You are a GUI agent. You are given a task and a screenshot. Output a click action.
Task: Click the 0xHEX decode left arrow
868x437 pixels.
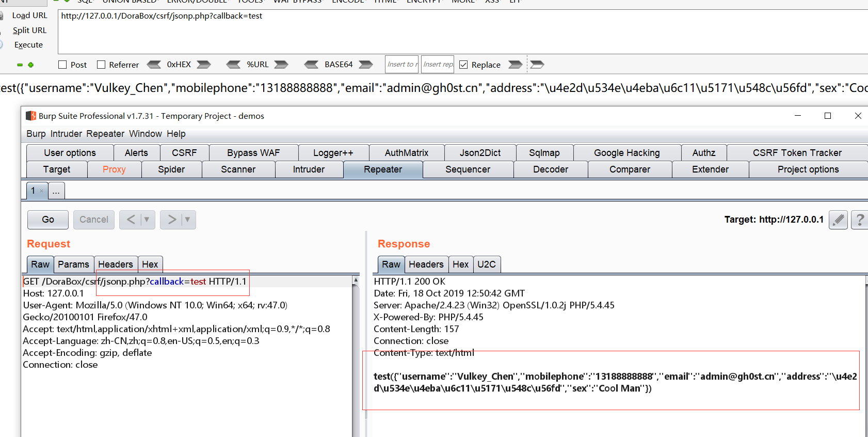click(154, 65)
